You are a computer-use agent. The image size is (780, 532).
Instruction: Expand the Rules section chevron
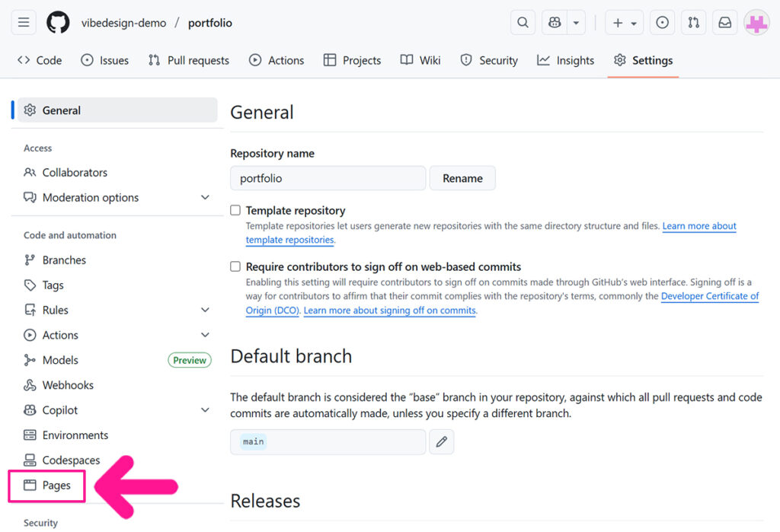(x=205, y=311)
